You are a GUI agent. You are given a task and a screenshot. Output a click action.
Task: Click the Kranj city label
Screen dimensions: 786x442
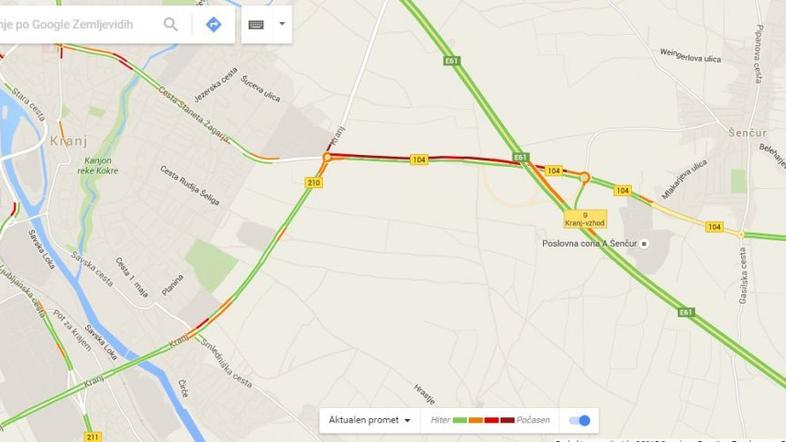tap(69, 141)
